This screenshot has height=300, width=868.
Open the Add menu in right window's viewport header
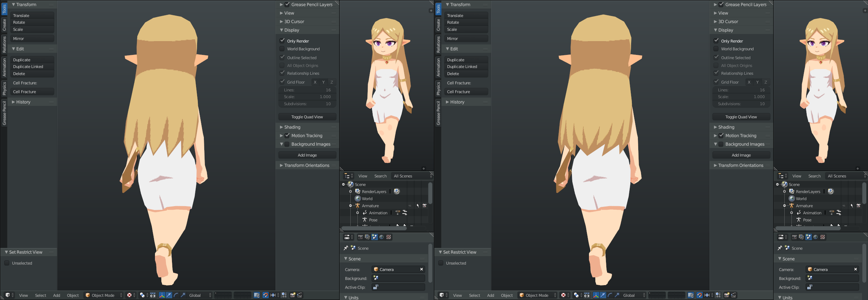coord(490,295)
